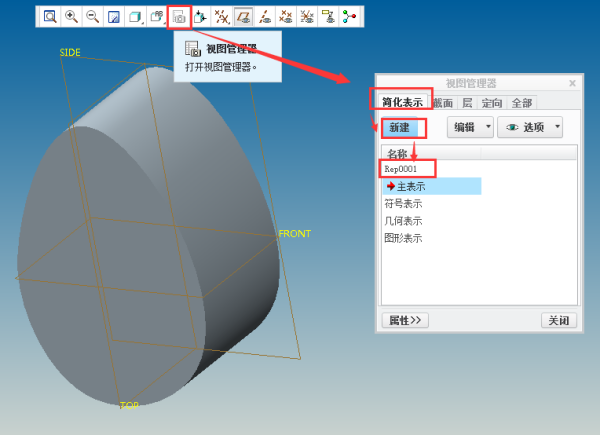
Task: Select 几何表示 in the list
Action: point(404,221)
